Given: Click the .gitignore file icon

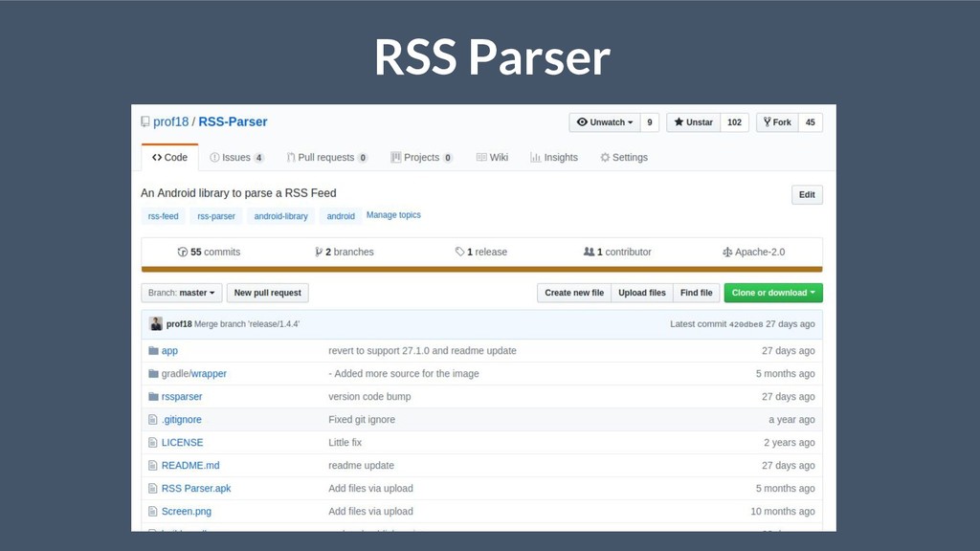Looking at the screenshot, I should click(x=152, y=420).
